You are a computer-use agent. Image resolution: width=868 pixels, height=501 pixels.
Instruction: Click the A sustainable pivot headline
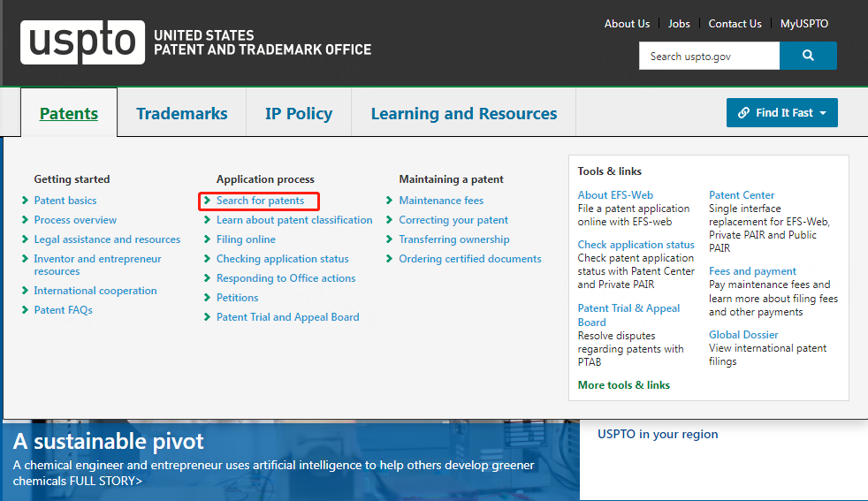click(109, 442)
